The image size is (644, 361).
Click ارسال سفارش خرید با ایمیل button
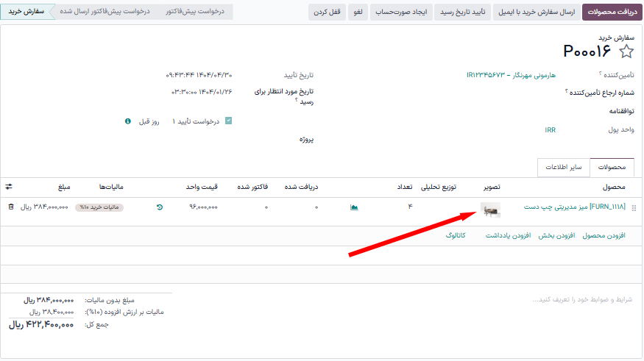tap(537, 12)
